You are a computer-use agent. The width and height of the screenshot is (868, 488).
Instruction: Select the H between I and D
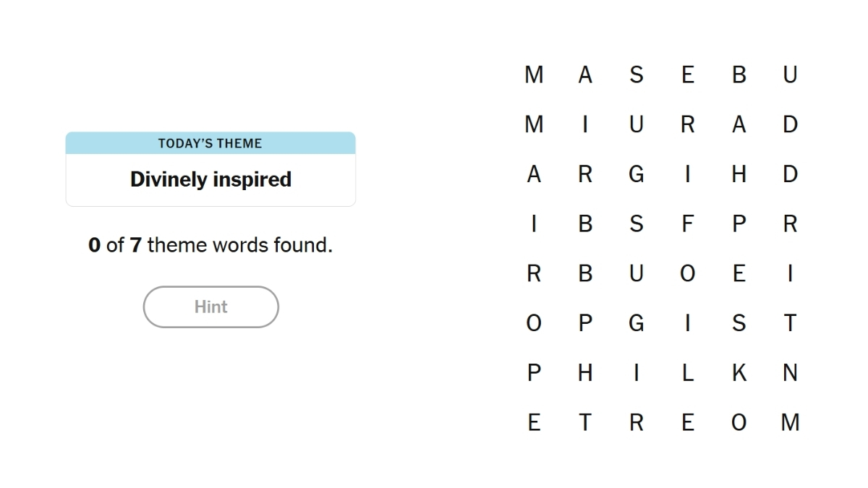pyautogui.click(x=739, y=174)
